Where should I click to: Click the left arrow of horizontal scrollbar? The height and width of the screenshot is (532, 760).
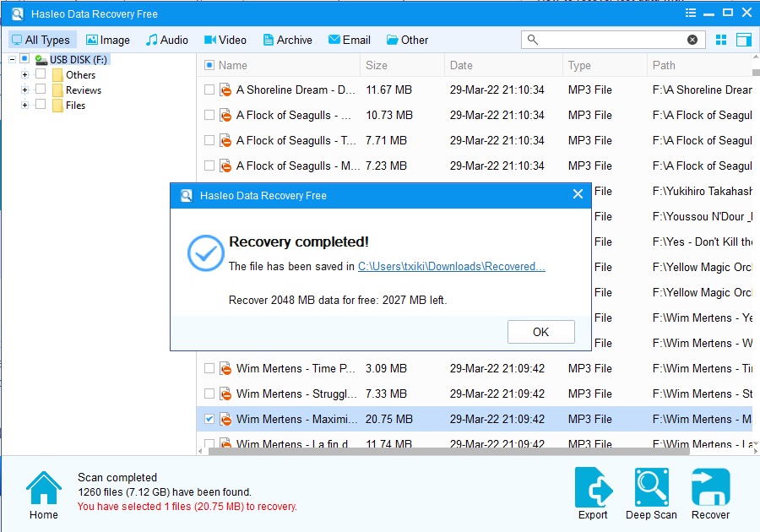tap(201, 451)
